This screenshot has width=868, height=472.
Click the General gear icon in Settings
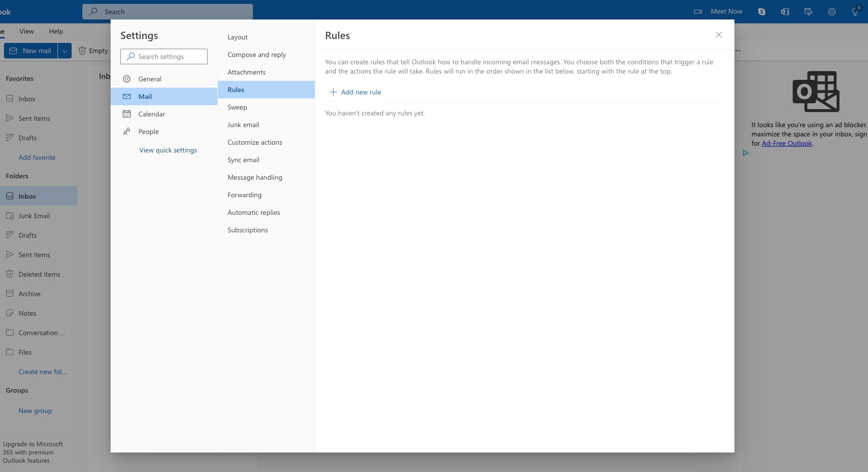point(127,79)
